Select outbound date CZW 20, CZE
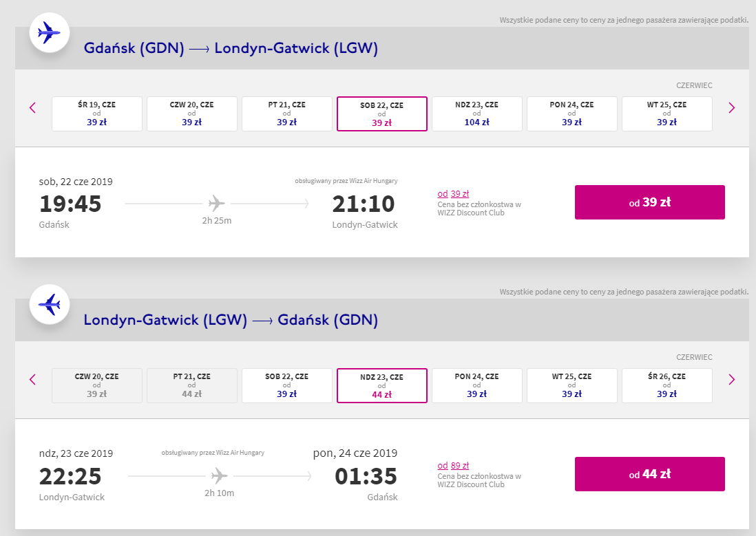This screenshot has height=536, width=756. coord(192,114)
